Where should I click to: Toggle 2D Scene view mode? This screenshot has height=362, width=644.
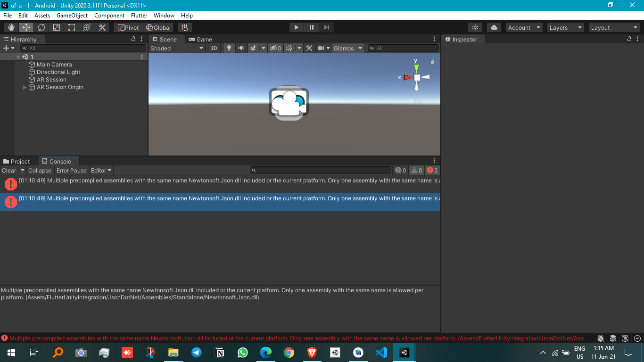[x=214, y=48]
